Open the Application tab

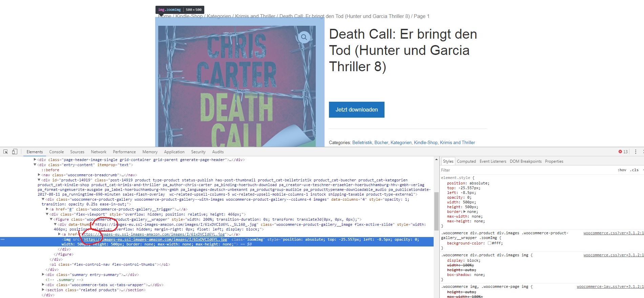pyautogui.click(x=174, y=152)
